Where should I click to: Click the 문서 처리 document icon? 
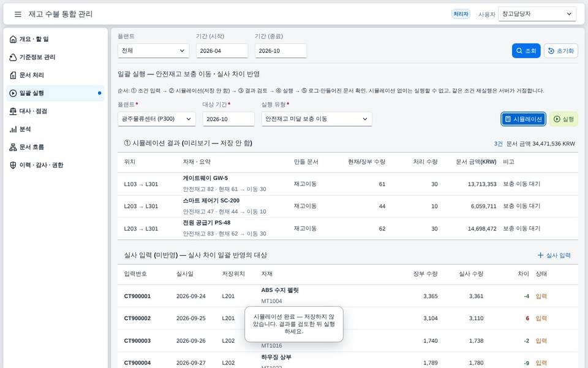[x=13, y=75]
